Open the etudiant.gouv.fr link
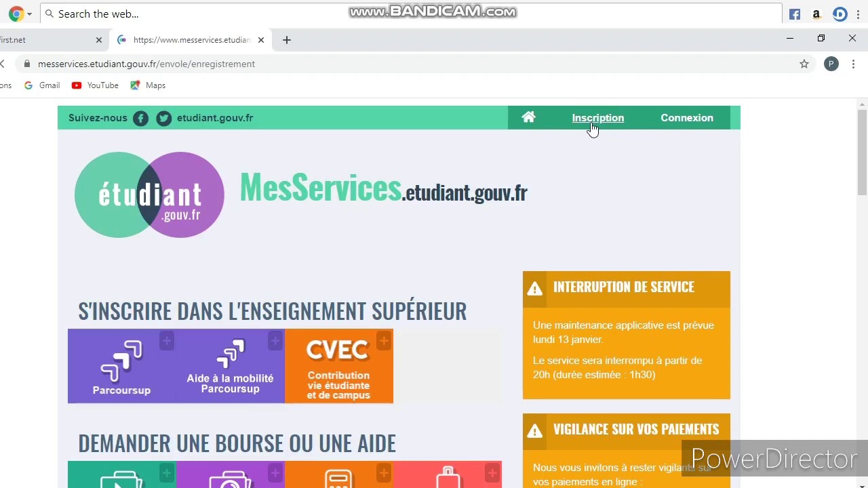Image resolution: width=868 pixels, height=488 pixels. (x=215, y=118)
